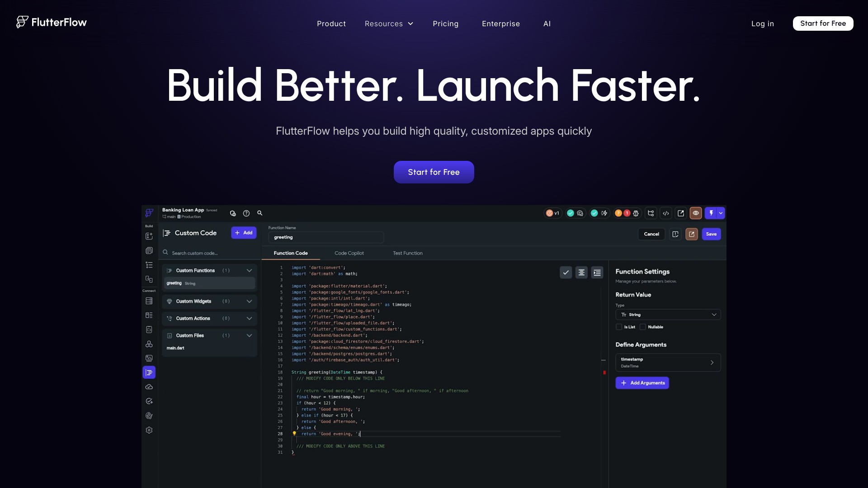
Task: Click the magnifier search icon near project name
Action: tap(260, 213)
